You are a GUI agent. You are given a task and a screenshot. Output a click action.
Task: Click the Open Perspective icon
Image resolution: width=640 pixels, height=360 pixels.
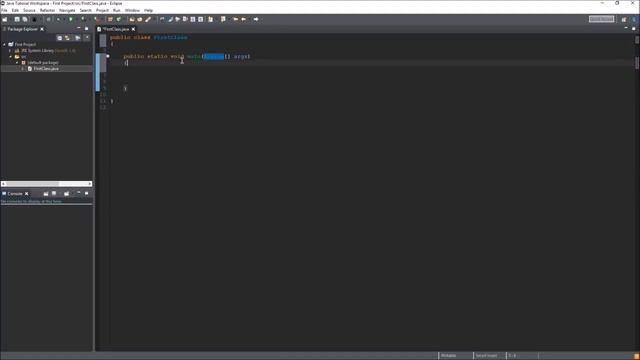tap(624, 19)
